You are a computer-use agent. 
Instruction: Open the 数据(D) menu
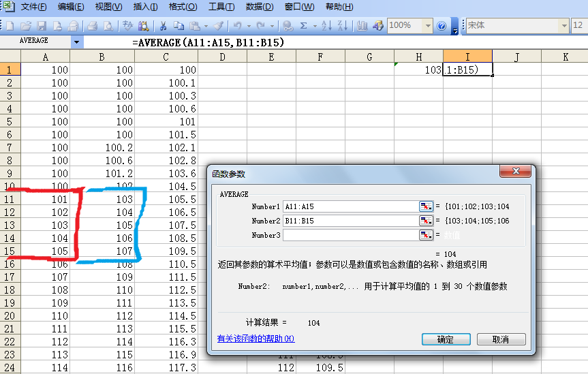(x=260, y=7)
